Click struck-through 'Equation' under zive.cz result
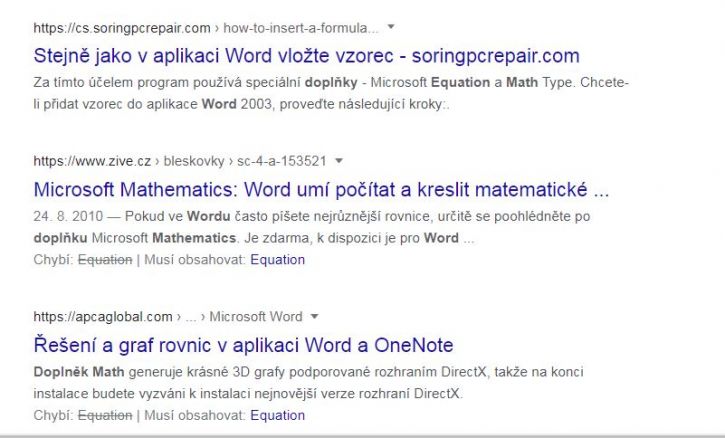 click(105, 259)
